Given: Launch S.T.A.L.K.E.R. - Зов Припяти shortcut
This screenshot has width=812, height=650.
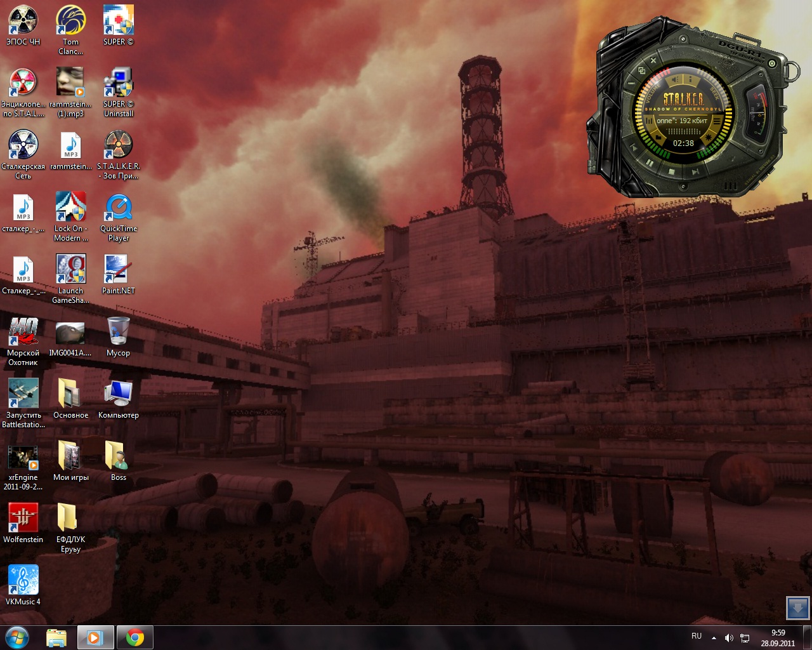Looking at the screenshot, I should [118, 155].
